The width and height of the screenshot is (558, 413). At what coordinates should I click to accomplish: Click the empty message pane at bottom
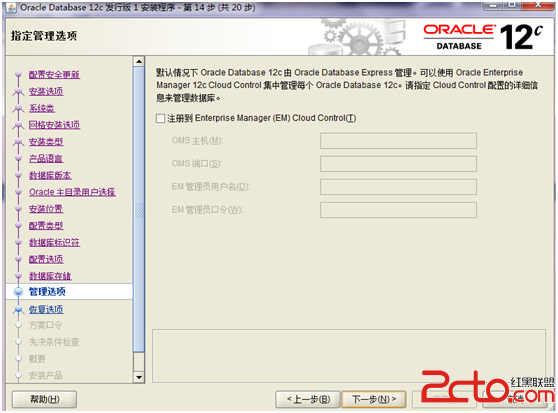pos(349,356)
